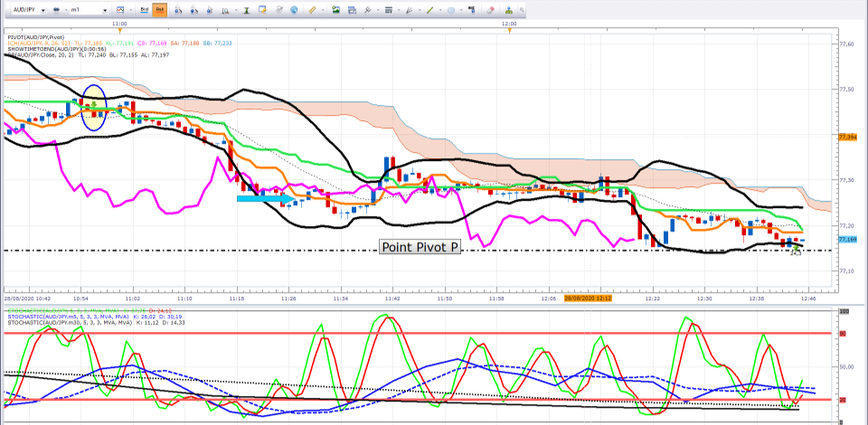Viewport: 868px width, 425px height.
Task: Click the PIVOT(AUD/JPY,Pivot) indicator label
Action: (36, 37)
